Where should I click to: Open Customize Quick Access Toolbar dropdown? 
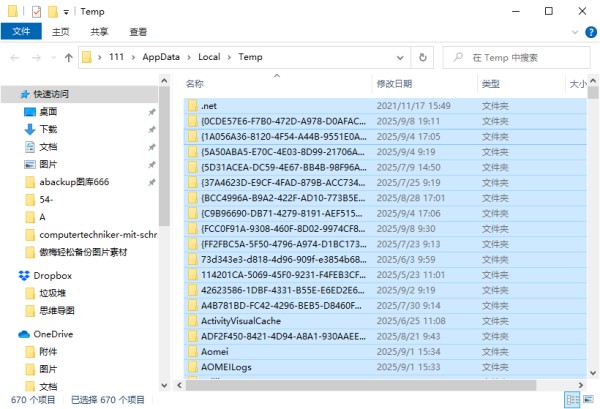[x=66, y=12]
